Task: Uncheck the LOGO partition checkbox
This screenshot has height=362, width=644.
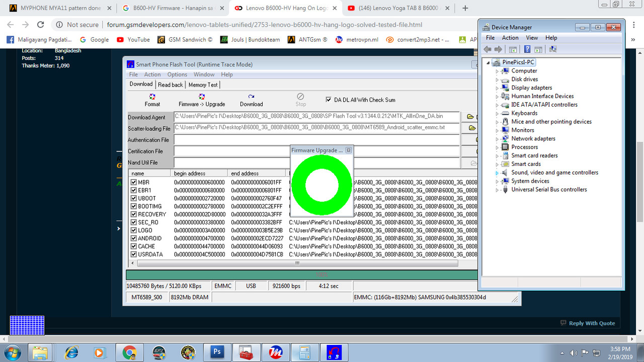Action: [x=134, y=230]
